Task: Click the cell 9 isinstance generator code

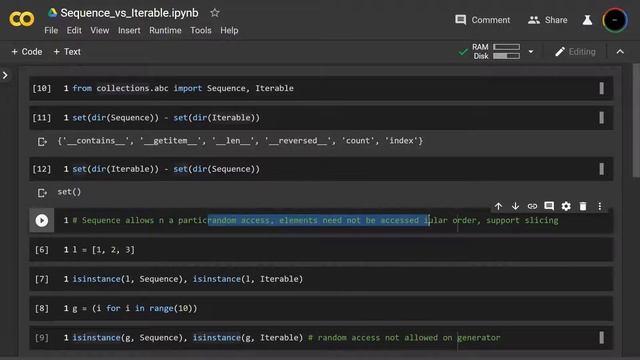Action: click(286, 338)
